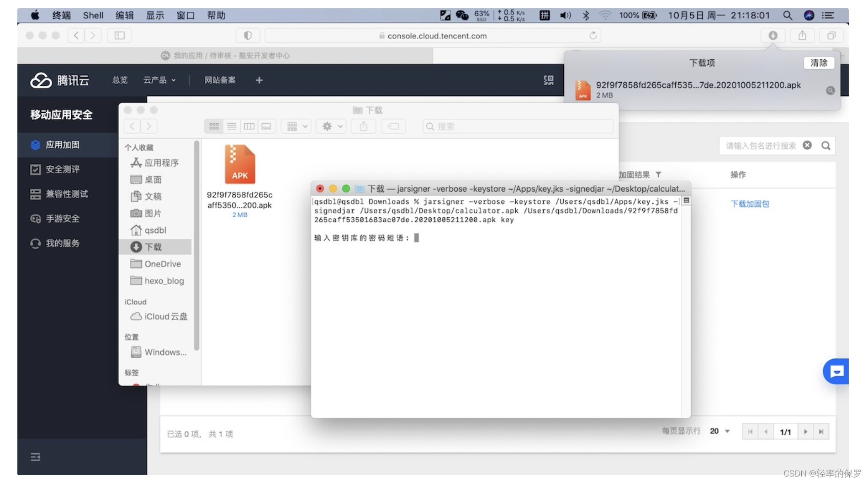
Task: Open 网站备案 in the header
Action: pyautogui.click(x=220, y=80)
